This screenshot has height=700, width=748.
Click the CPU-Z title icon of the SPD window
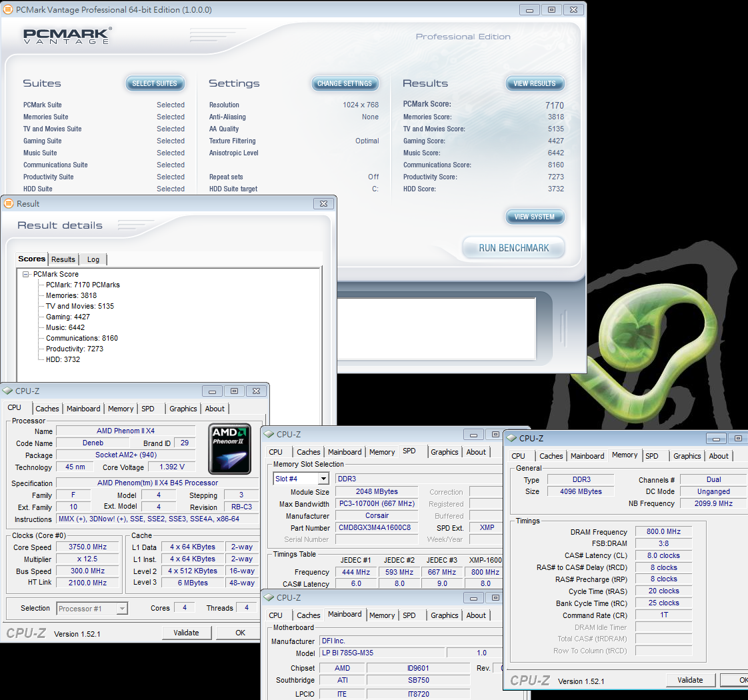269,434
